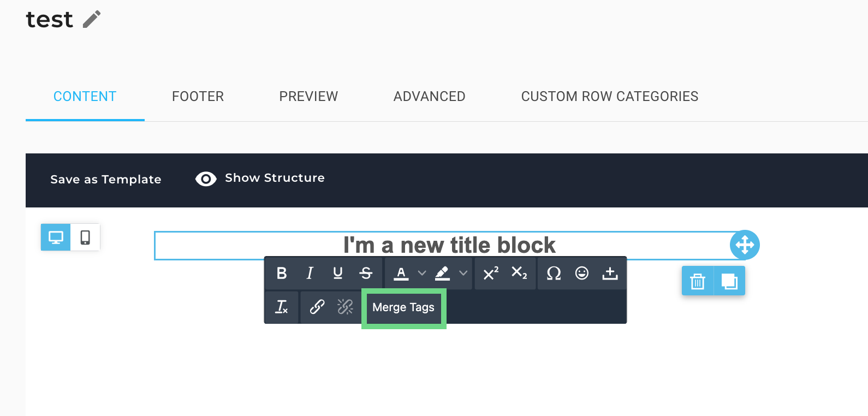
Task: Apply underline to the selected text
Action: pos(338,273)
